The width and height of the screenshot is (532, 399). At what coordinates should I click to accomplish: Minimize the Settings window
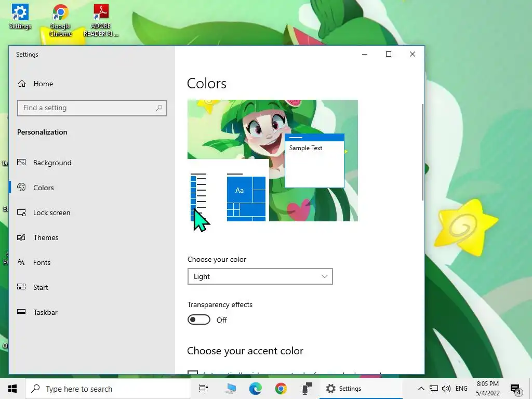click(x=365, y=54)
